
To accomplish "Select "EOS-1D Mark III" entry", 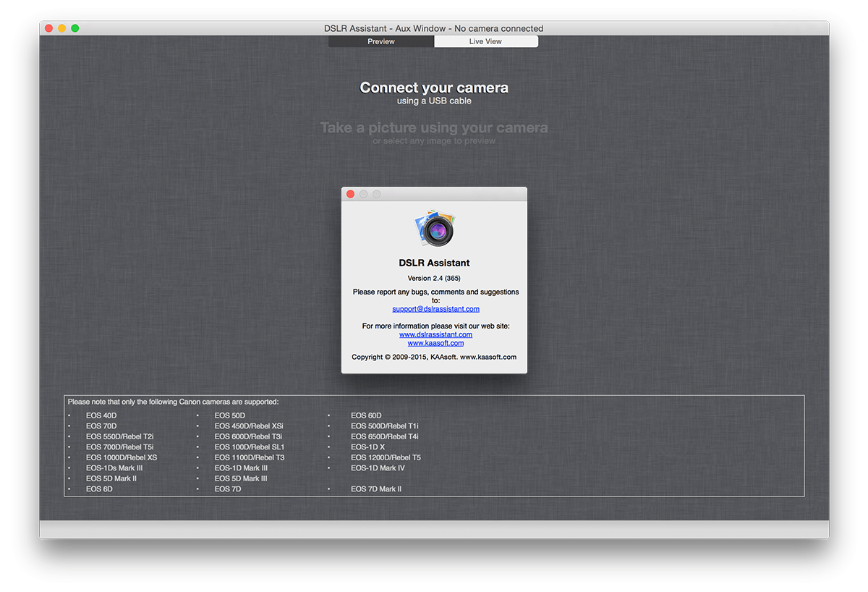I will (x=241, y=468).
